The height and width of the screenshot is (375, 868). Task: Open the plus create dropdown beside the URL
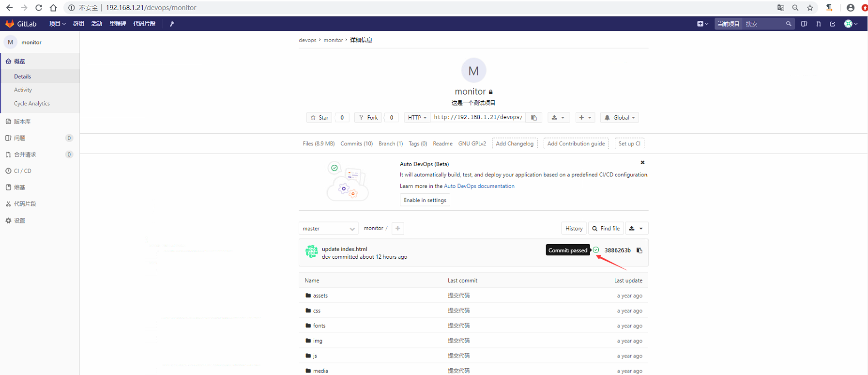[585, 118]
